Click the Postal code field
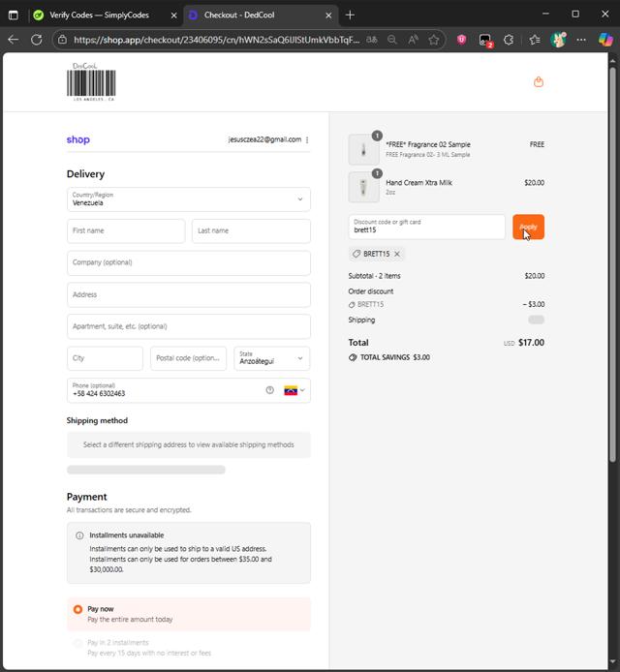This screenshot has height=672, width=620. (x=188, y=358)
